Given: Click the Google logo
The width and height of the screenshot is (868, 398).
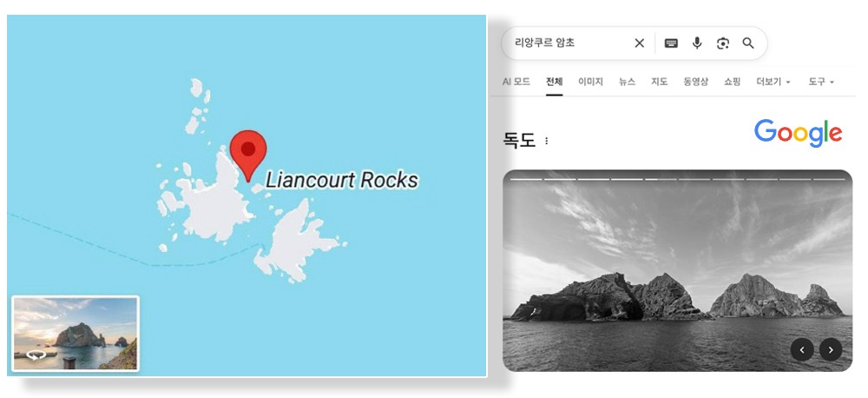Looking at the screenshot, I should click(798, 134).
